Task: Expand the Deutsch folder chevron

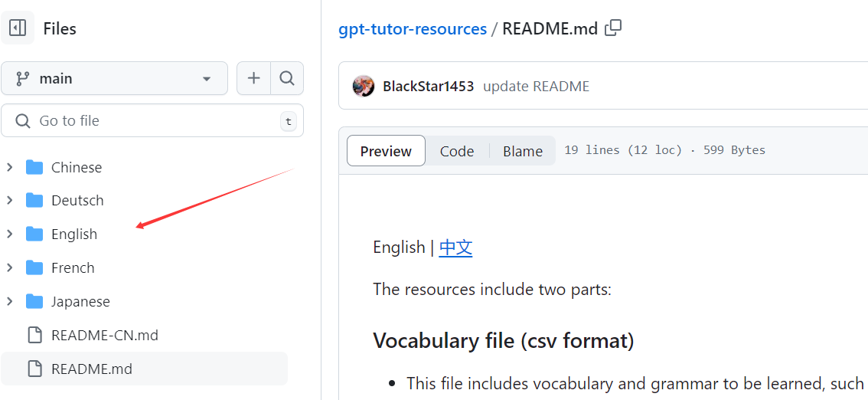Action: (10, 200)
